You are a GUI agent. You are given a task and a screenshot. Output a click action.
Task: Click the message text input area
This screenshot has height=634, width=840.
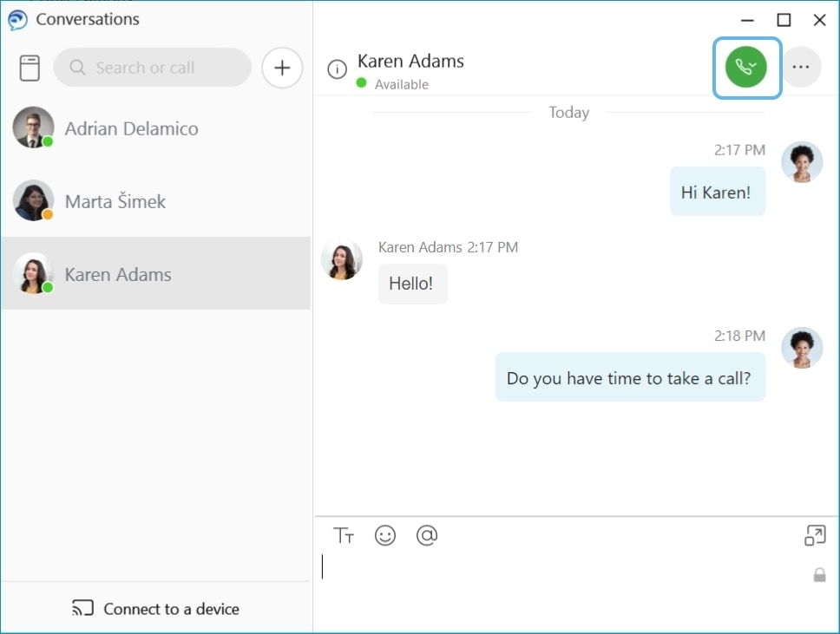coord(562,567)
